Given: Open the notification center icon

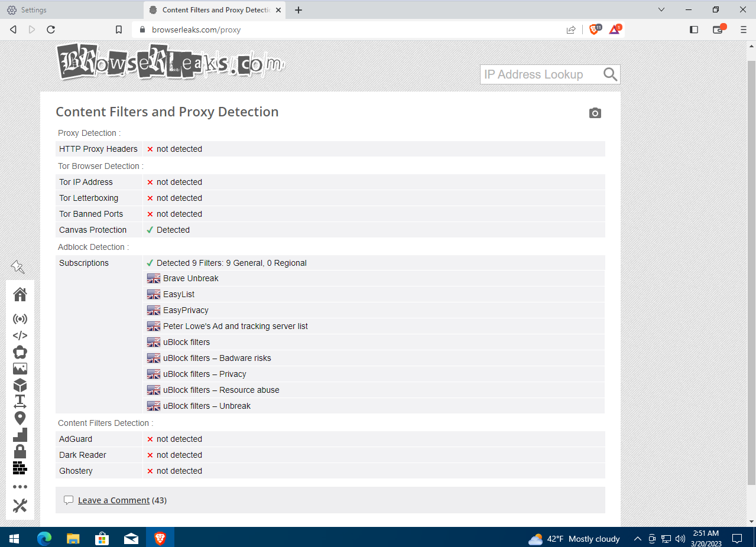Looking at the screenshot, I should click(x=737, y=538).
